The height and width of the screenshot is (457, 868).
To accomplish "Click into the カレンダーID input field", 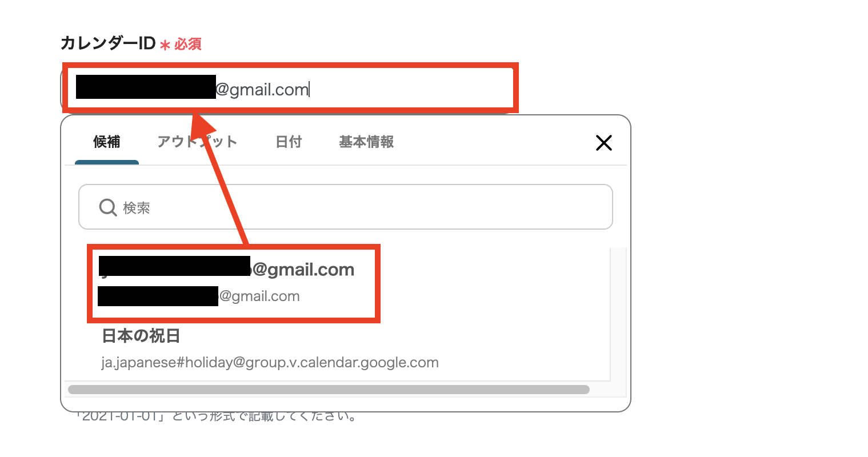I will click(290, 89).
